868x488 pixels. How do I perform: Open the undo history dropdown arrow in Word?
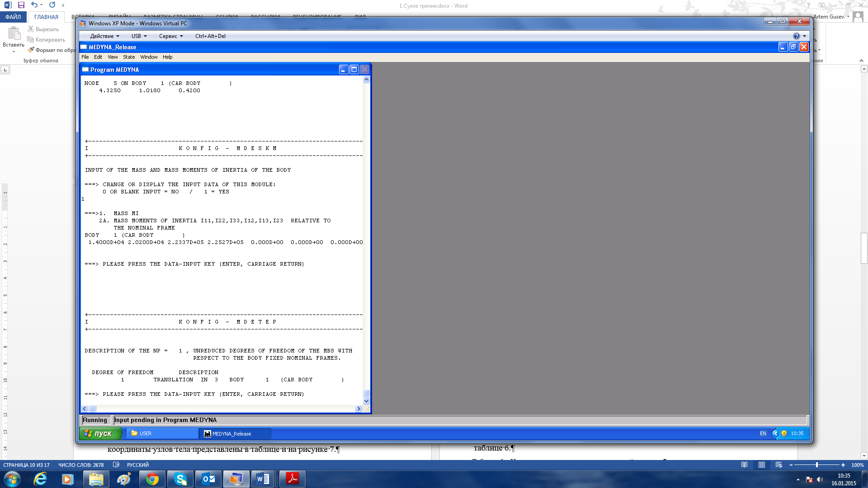(x=41, y=5)
